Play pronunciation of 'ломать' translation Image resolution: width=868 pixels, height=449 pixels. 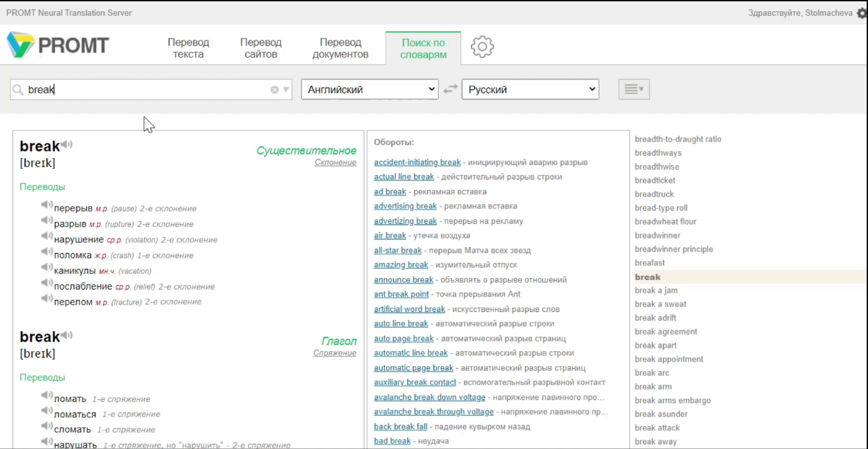pyautogui.click(x=47, y=395)
